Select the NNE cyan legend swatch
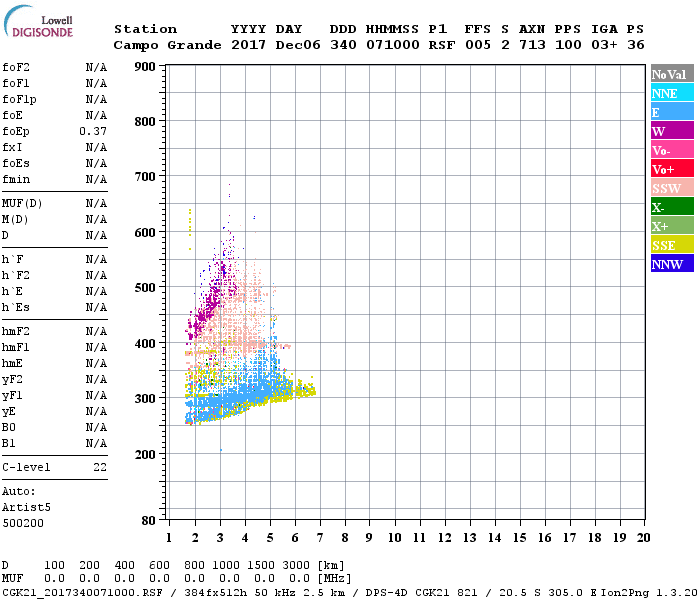 (672, 93)
